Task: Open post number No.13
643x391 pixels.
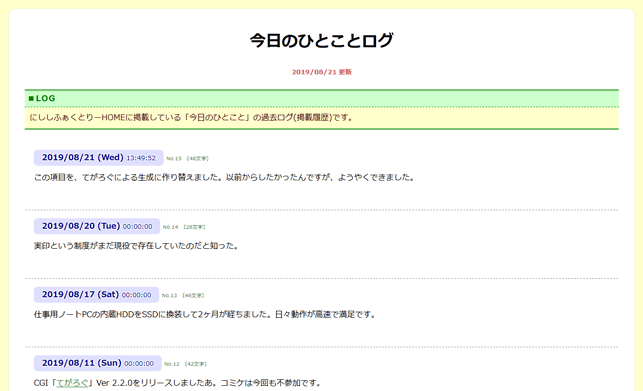Action: pos(169,295)
